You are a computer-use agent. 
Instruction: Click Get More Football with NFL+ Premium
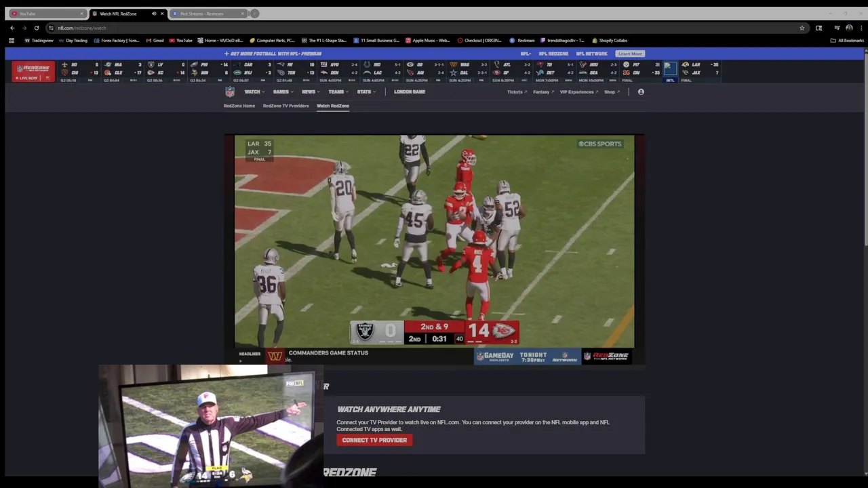click(273, 54)
